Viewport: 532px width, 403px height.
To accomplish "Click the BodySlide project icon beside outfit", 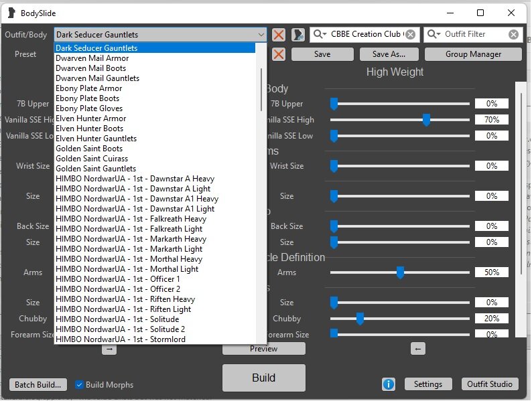I will tap(298, 35).
